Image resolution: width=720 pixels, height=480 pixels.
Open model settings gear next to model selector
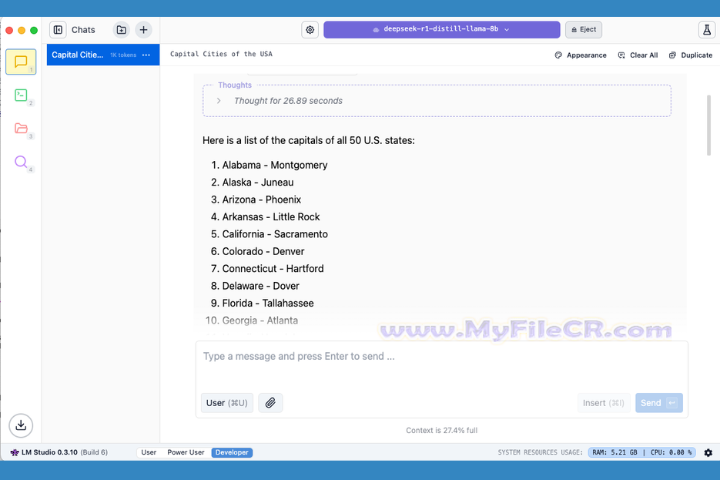click(x=310, y=30)
